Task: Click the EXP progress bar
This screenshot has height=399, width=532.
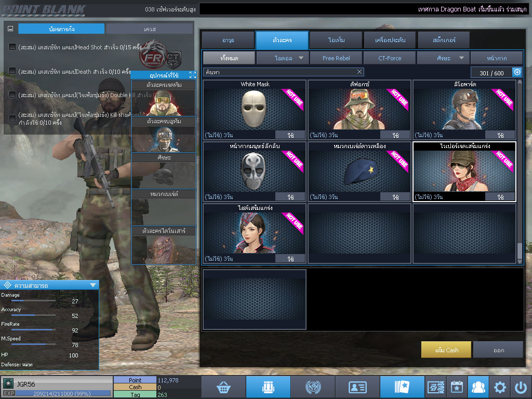Action: click(63, 394)
